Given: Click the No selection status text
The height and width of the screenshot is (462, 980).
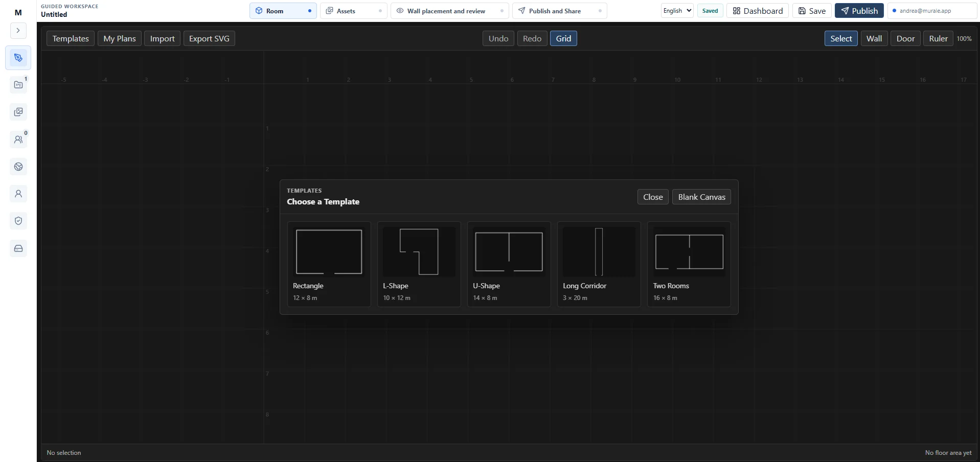Looking at the screenshot, I should [64, 453].
